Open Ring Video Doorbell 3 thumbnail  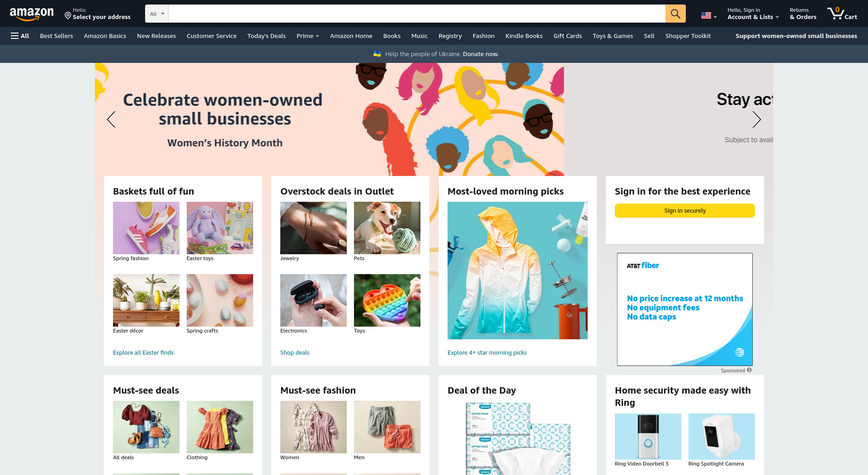click(x=648, y=437)
